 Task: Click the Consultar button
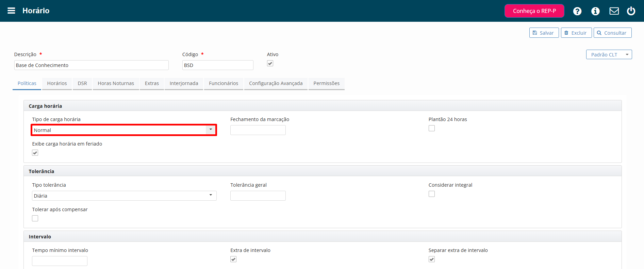[x=612, y=33]
